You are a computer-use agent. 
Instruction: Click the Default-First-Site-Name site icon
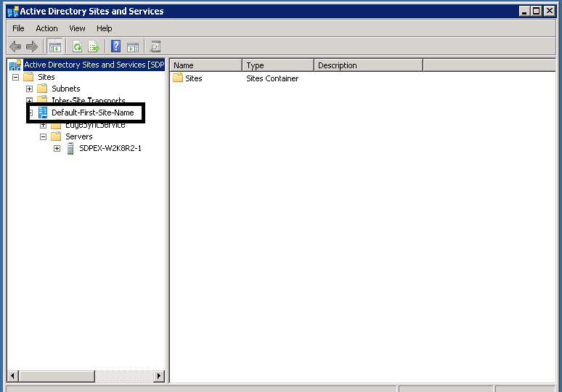pyautogui.click(x=43, y=113)
